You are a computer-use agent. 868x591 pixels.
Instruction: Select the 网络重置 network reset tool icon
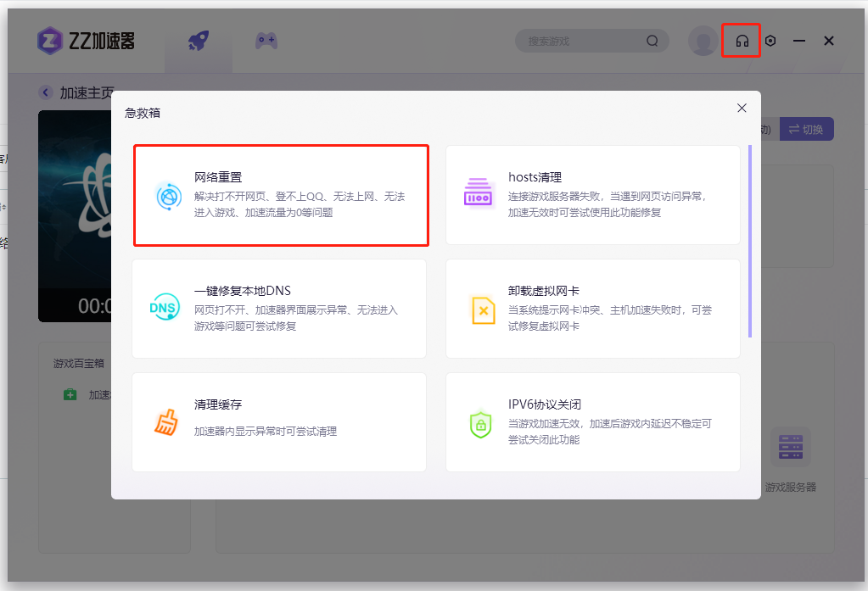click(x=170, y=197)
